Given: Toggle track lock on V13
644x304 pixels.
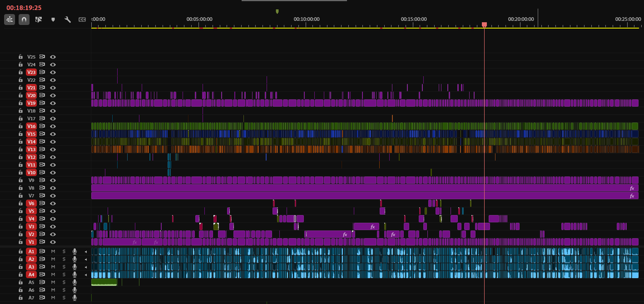Looking at the screenshot, I should (20, 149).
